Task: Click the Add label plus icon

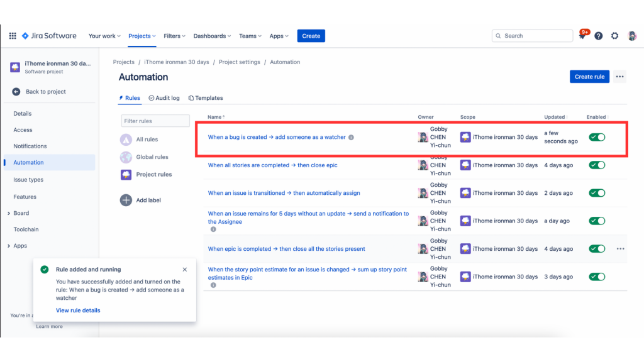Action: (x=126, y=200)
